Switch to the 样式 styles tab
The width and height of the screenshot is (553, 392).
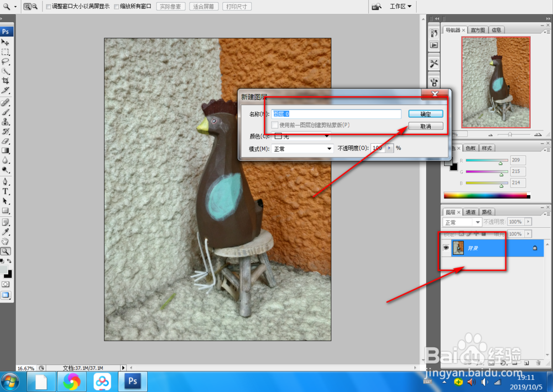(x=487, y=148)
